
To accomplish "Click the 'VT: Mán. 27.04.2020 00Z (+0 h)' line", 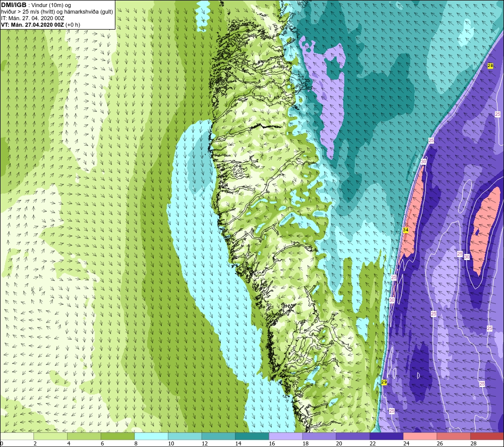I will point(40,25).
